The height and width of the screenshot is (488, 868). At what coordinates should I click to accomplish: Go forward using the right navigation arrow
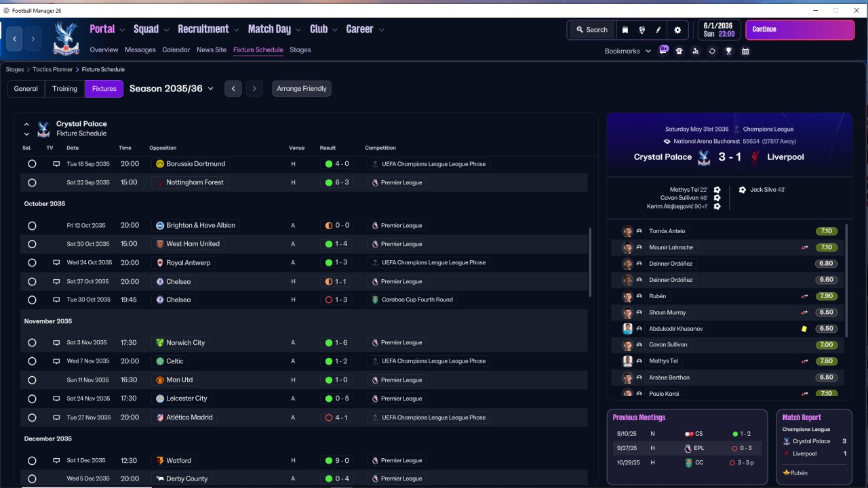[33, 39]
